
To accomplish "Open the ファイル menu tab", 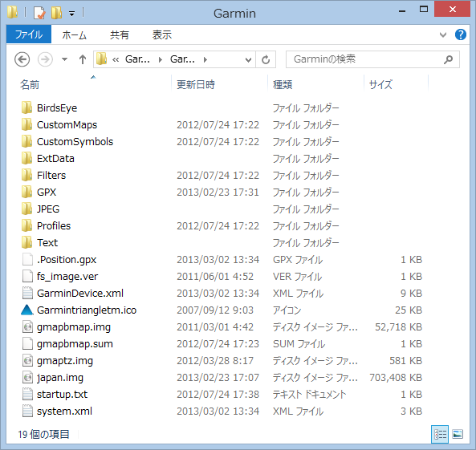I will coord(29,34).
